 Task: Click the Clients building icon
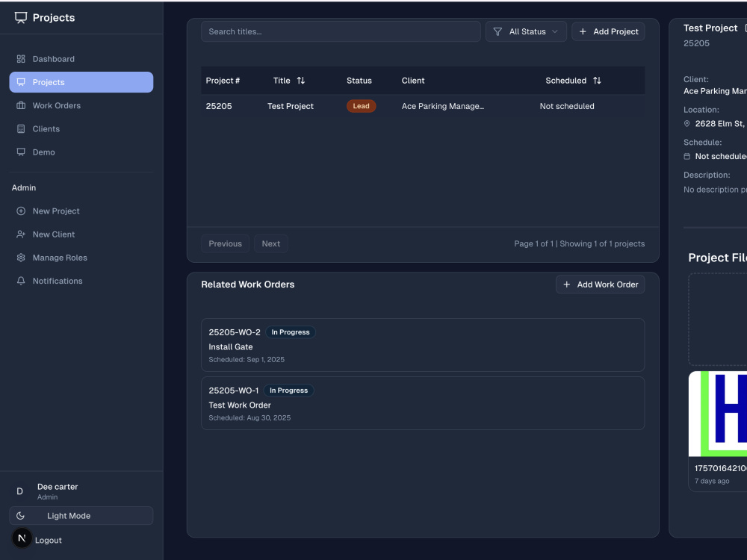point(21,129)
